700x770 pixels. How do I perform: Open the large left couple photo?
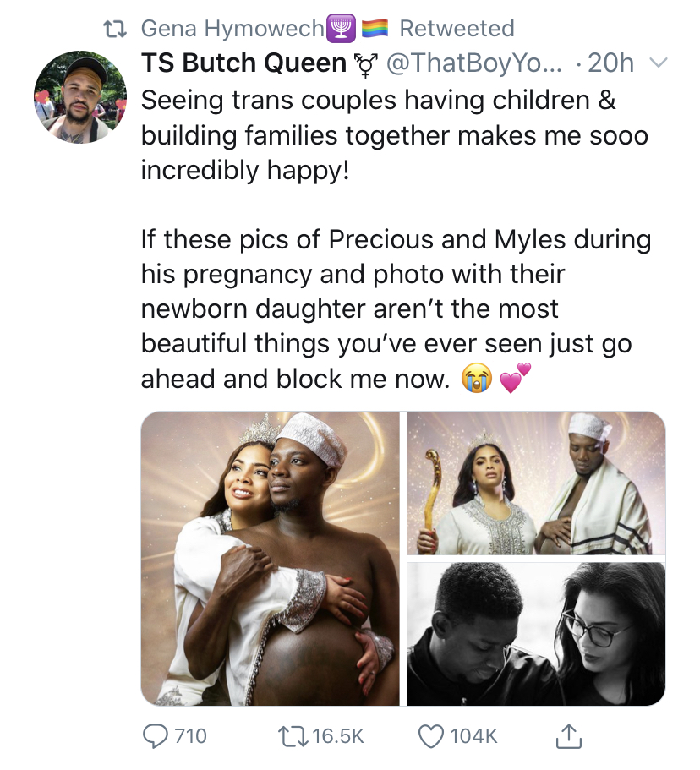270,558
